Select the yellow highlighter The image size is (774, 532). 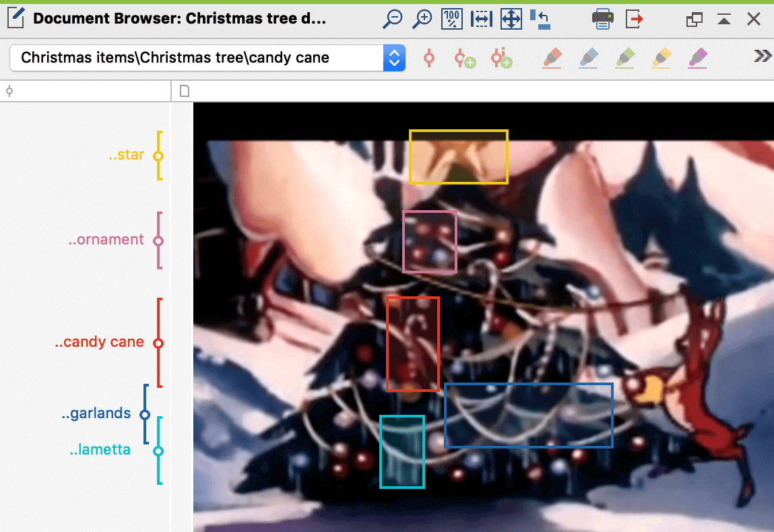point(662,58)
